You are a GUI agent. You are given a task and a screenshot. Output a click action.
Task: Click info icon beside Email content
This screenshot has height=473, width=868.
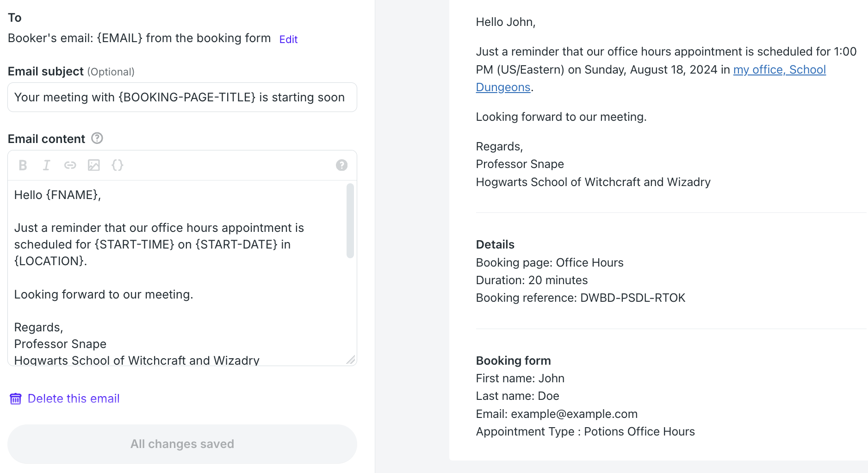(x=97, y=138)
